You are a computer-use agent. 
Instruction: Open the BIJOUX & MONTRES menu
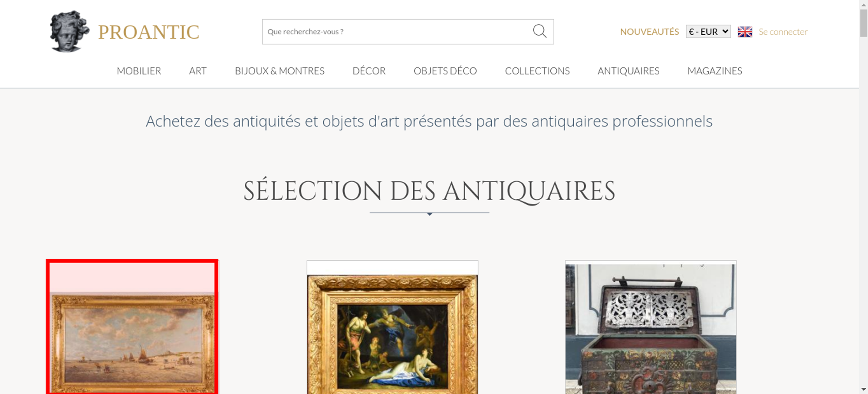(279, 71)
